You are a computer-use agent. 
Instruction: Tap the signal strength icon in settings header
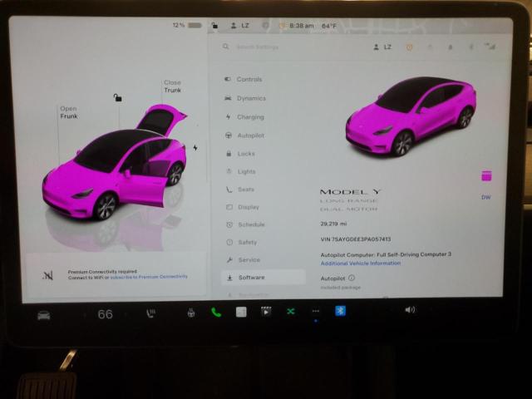point(490,47)
